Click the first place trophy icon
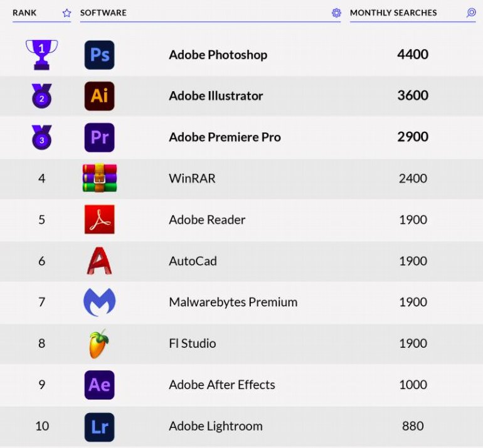Viewport: 483px width, 448px height. coord(41,54)
